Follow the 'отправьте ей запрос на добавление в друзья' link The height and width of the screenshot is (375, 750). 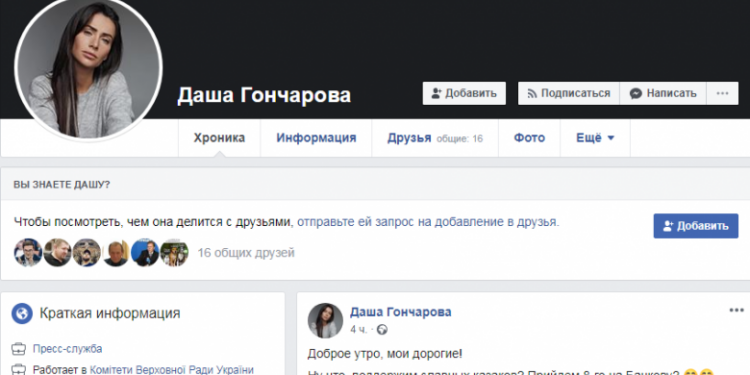pyautogui.click(x=427, y=222)
